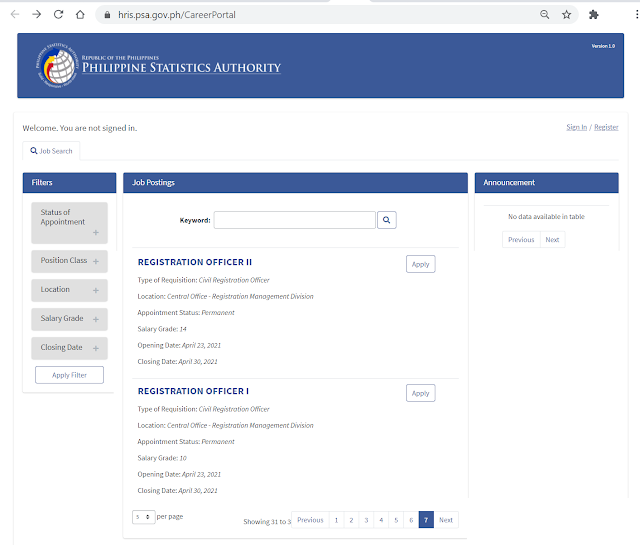Open the extensions puzzle icon
Image resolution: width=640 pixels, height=545 pixels.
point(593,15)
